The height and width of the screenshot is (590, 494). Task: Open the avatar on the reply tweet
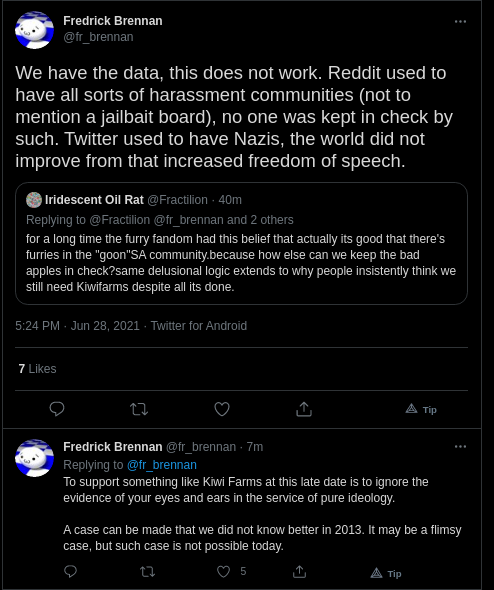coord(34,458)
